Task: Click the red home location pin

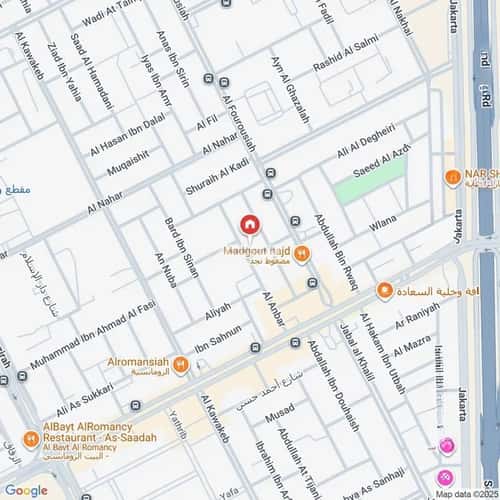Action: [x=250, y=225]
